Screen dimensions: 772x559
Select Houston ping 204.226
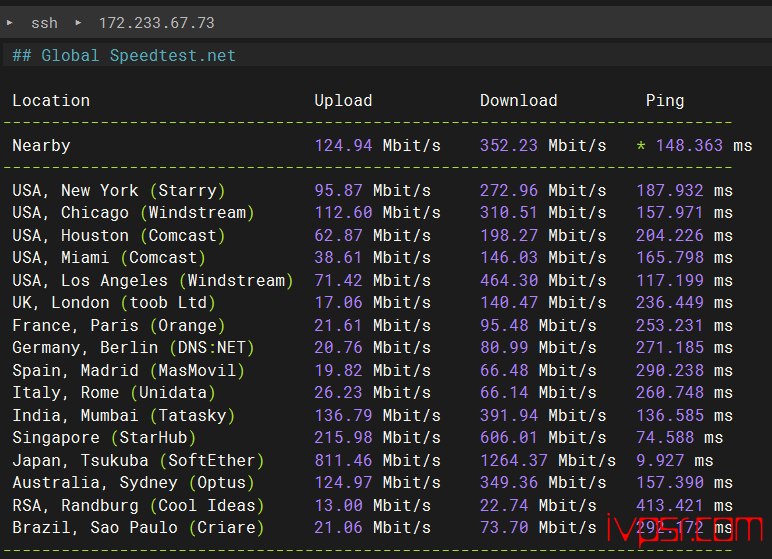[670, 235]
